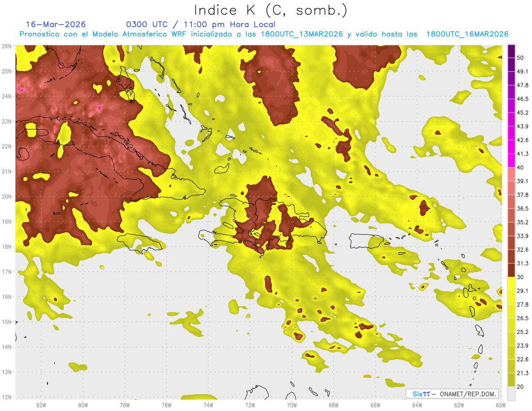This screenshot has height=411, width=532.
Task: Click the longitude label "80W"
Action: (x=82, y=405)
